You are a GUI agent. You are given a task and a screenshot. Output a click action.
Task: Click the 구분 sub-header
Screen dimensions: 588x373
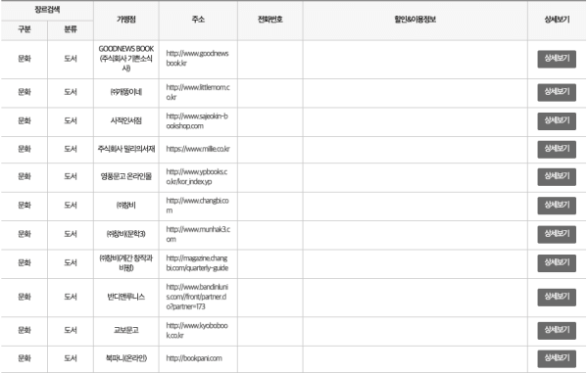[24, 29]
